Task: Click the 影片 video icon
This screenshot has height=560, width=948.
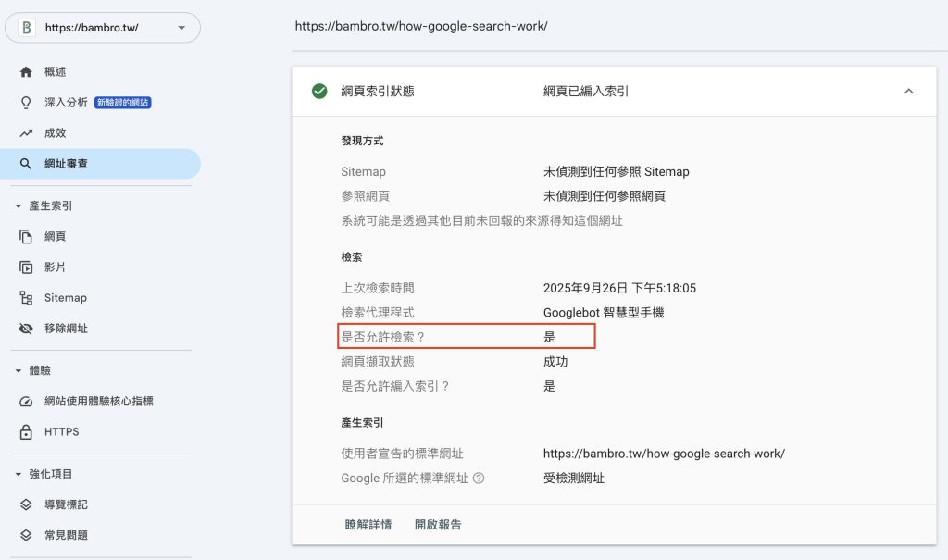Action: pos(26,268)
